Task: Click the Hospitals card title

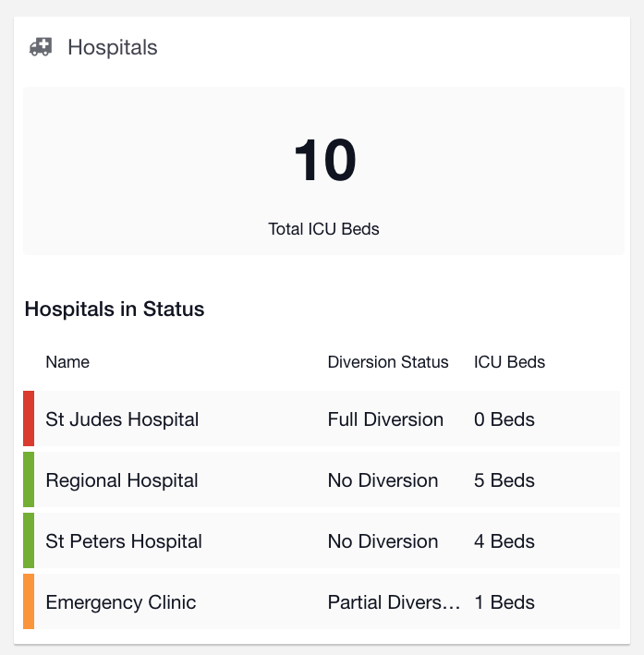Action: pos(113,47)
